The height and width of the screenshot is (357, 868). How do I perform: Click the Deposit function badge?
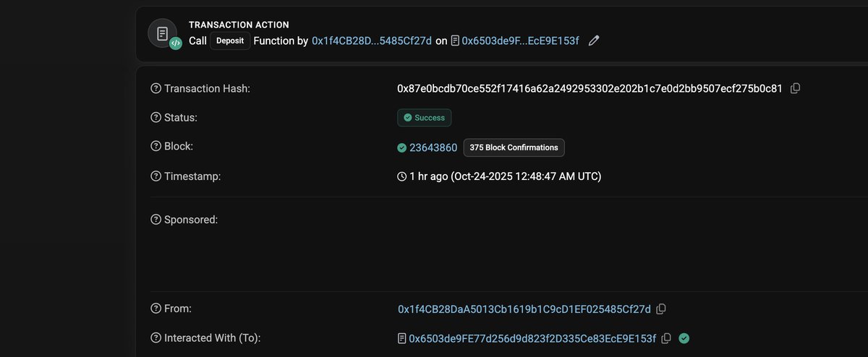[x=230, y=41]
